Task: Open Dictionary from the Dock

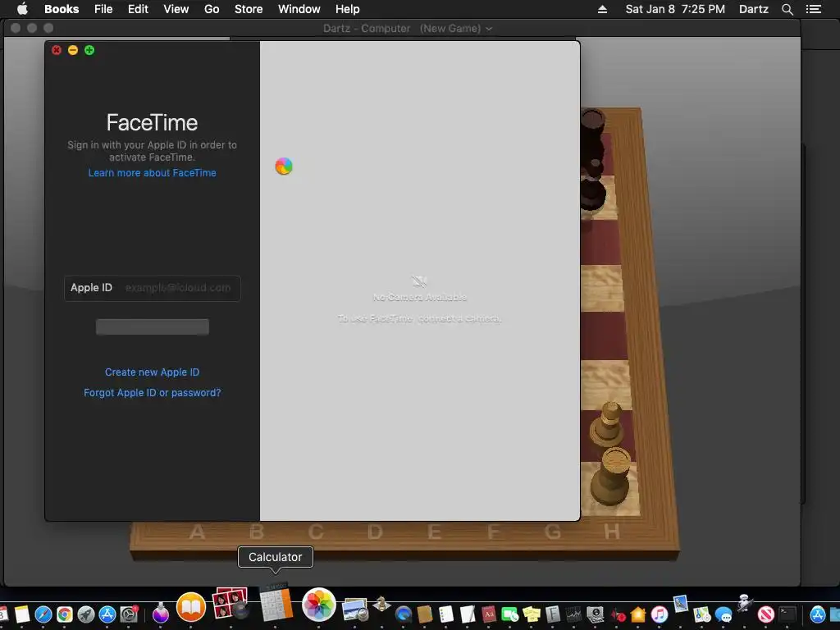Action: tap(489, 614)
